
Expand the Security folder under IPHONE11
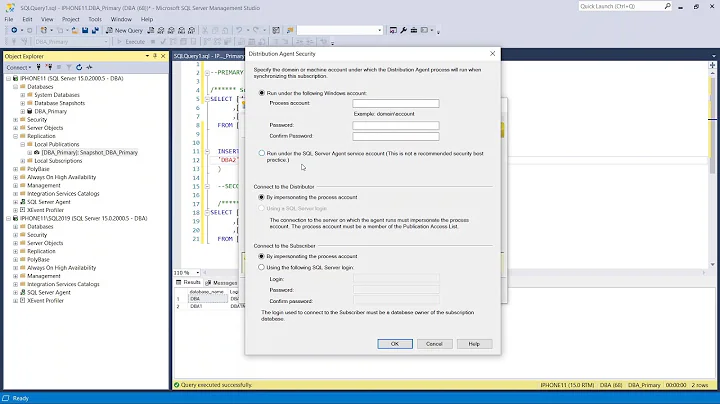pyautogui.click(x=16, y=120)
